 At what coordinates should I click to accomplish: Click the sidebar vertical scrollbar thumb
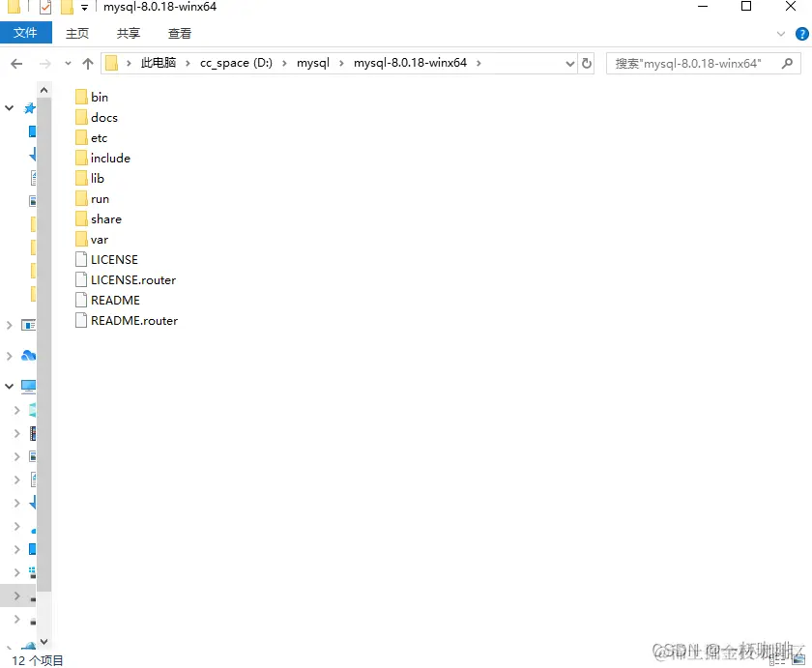pos(44,344)
